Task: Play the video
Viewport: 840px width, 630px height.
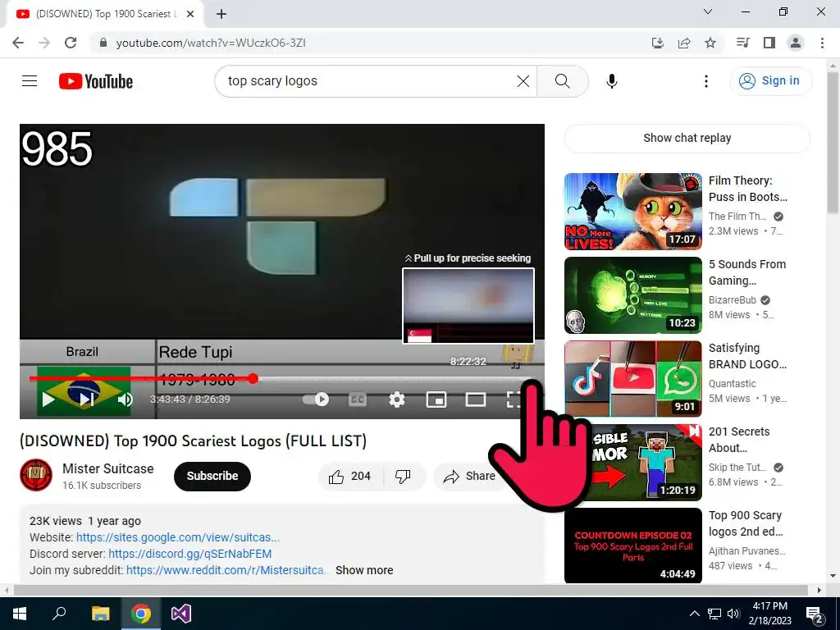Action: [x=48, y=399]
